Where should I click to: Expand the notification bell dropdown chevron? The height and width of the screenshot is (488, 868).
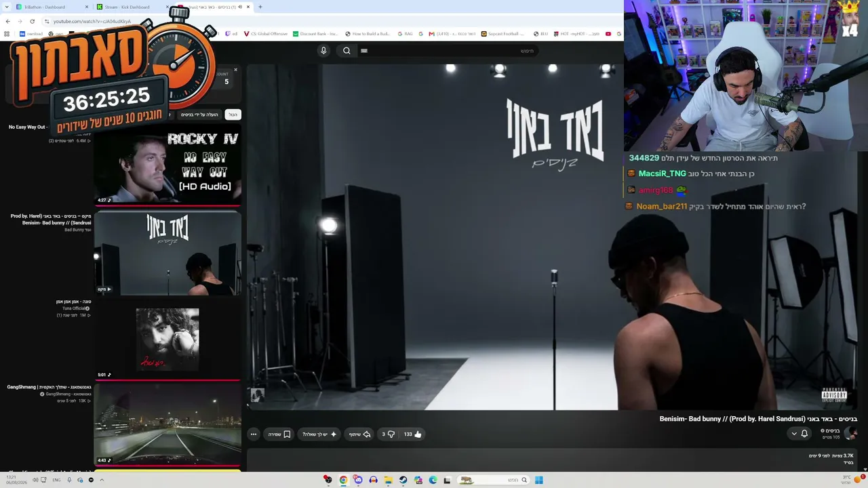tap(794, 434)
